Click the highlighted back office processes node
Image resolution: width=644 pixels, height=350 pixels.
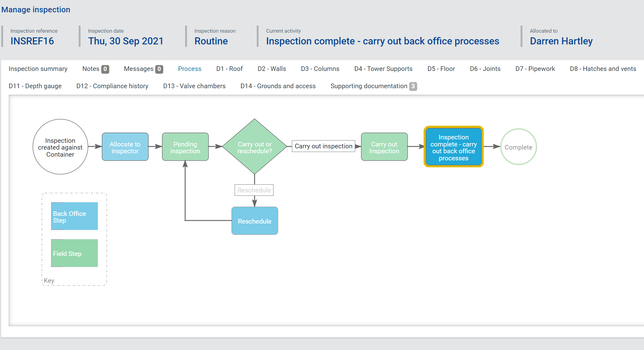point(453,147)
